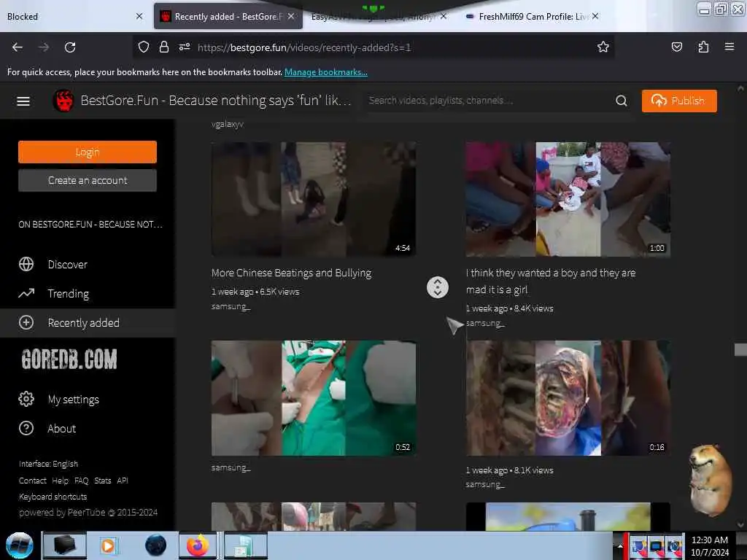Open the vgalaxyv channel name
This screenshot has width=747, height=560.
pos(228,124)
